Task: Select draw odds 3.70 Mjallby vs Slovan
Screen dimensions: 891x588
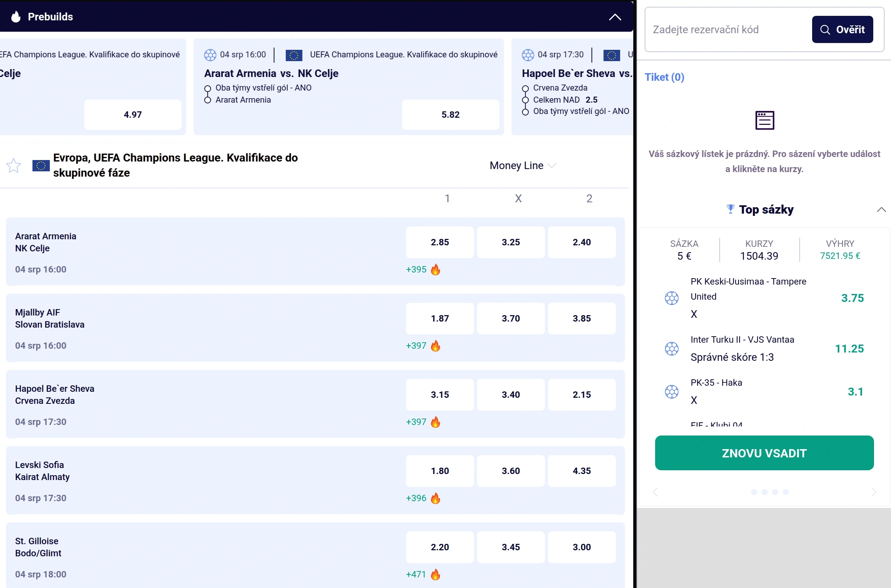Action: click(x=511, y=319)
